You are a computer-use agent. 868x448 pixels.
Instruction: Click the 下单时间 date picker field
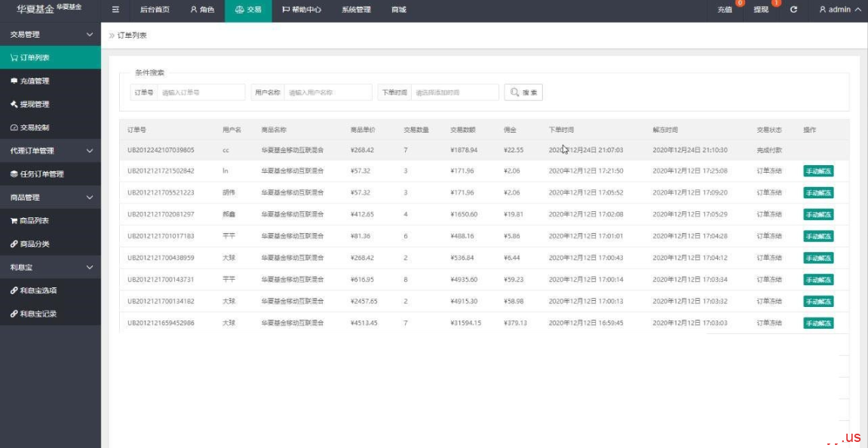pyautogui.click(x=455, y=92)
